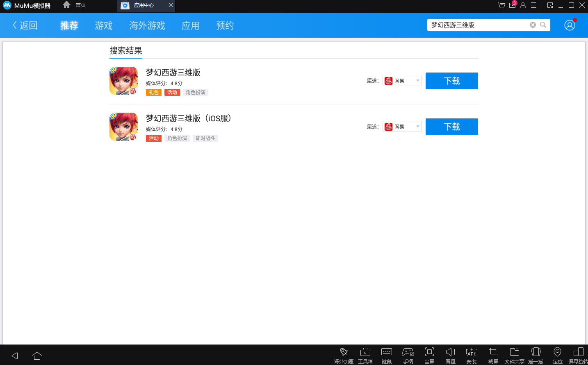The width and height of the screenshot is (588, 365).
Task: Open 定位 location settings
Action: point(557,356)
